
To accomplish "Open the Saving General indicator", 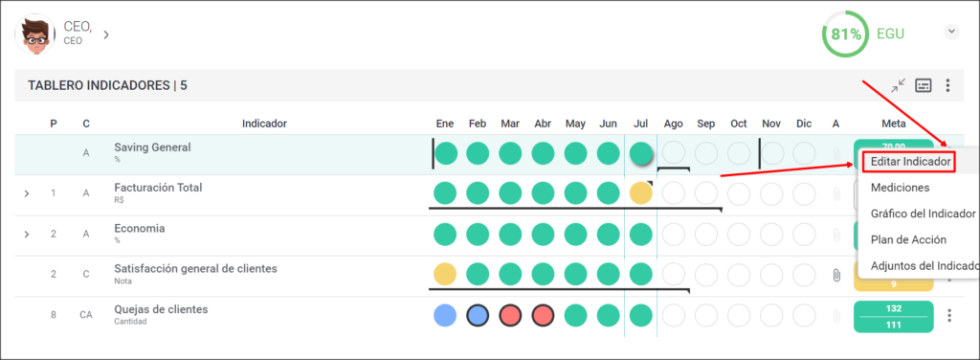I will pyautogui.click(x=152, y=147).
